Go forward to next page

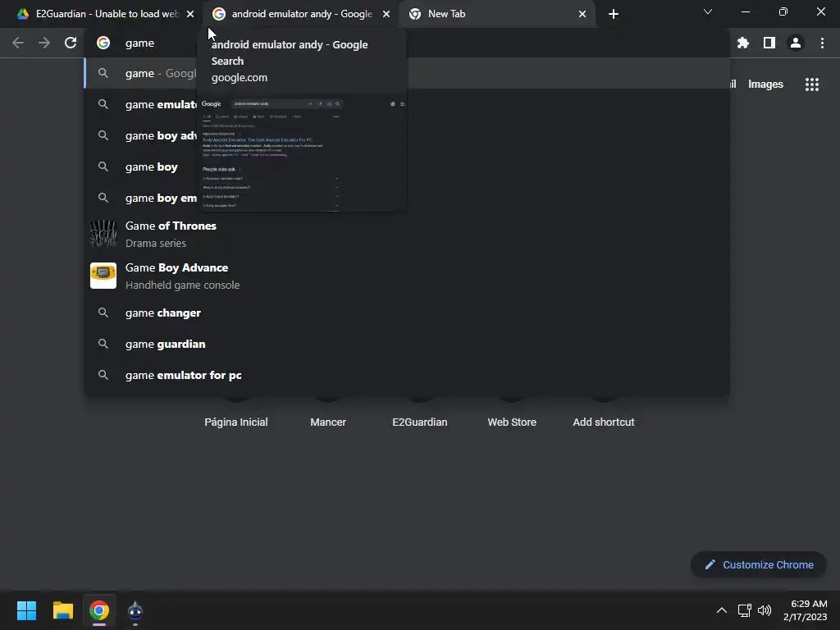tap(44, 43)
